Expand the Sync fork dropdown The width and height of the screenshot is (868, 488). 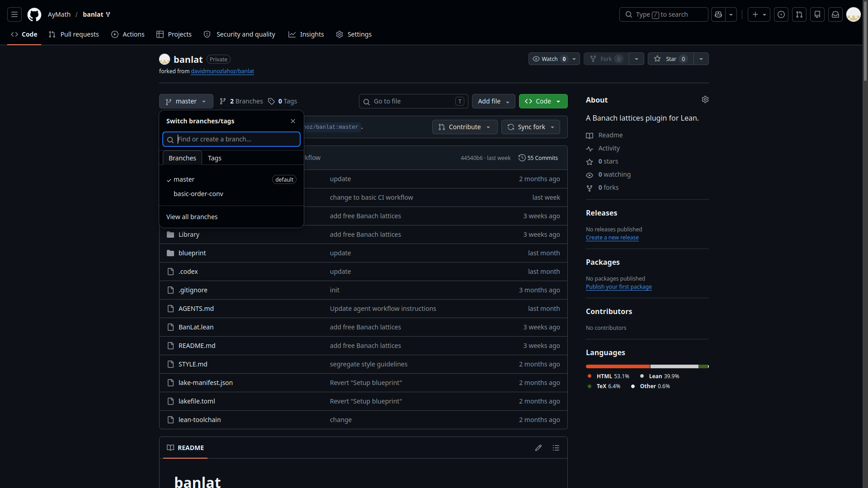pos(531,127)
